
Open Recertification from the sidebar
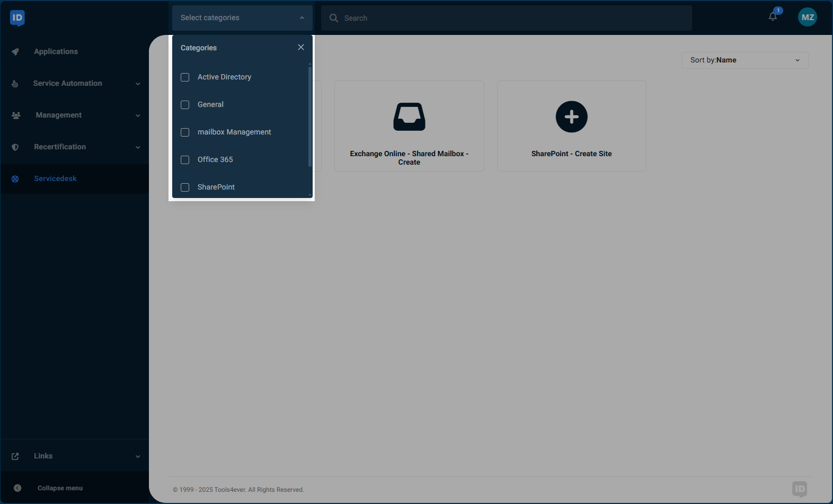click(60, 147)
